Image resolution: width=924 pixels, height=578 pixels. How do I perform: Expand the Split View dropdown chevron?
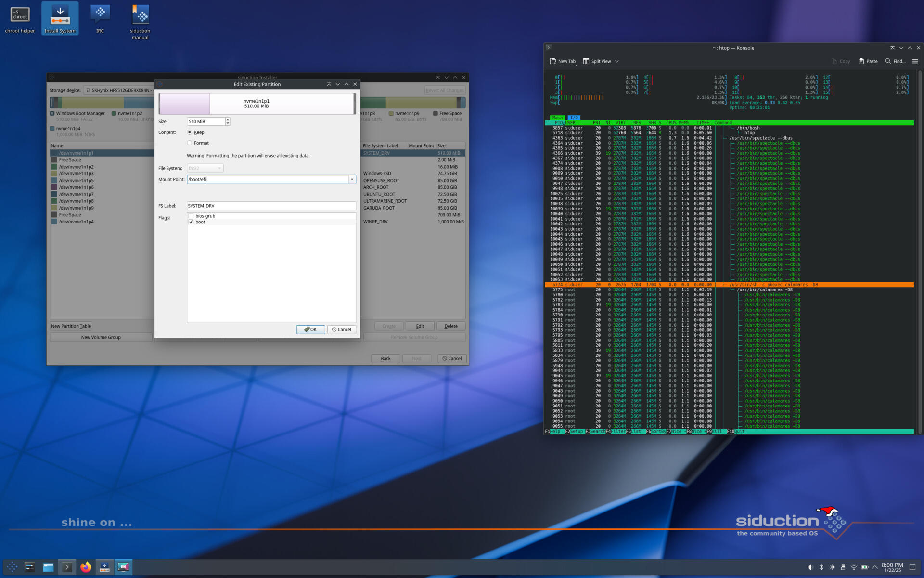[616, 61]
